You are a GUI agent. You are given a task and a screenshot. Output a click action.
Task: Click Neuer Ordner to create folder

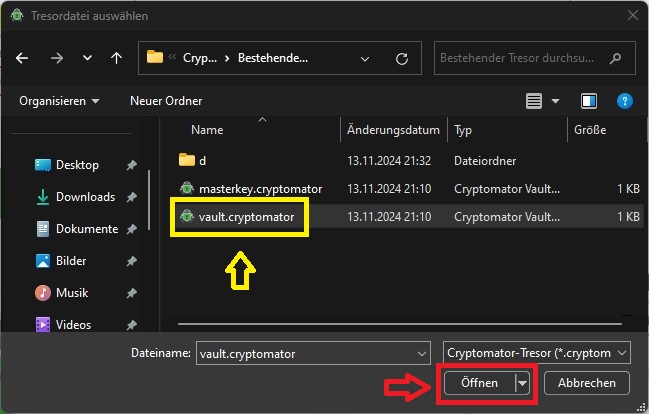166,101
